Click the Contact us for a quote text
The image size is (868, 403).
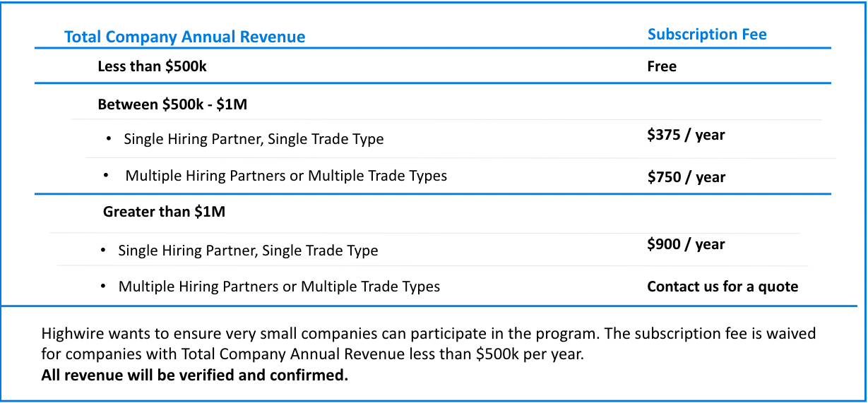point(723,287)
